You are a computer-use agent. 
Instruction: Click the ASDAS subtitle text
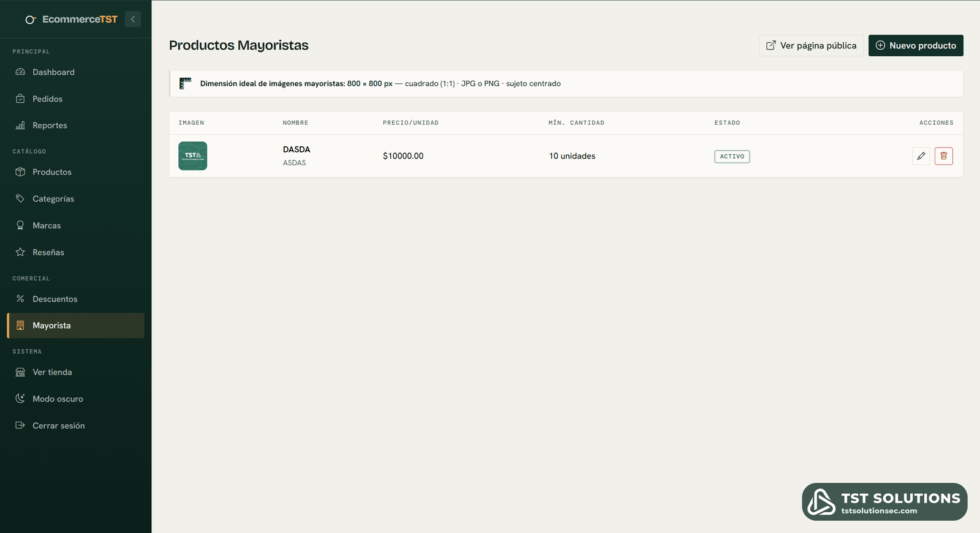295,163
